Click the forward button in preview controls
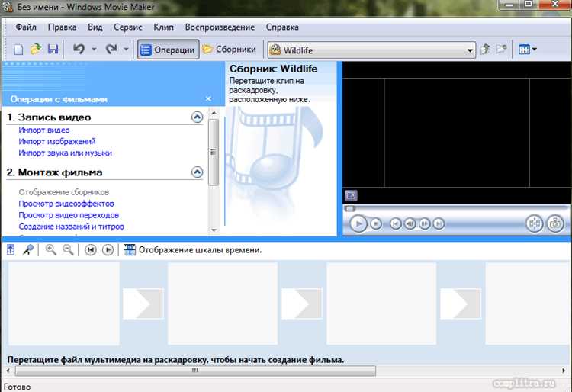Screen dimensions: 572x392 point(439,223)
